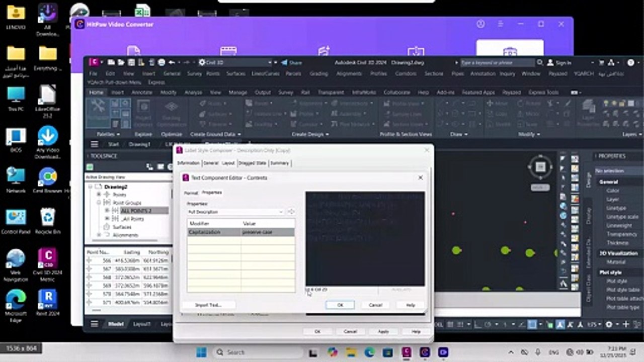The height and width of the screenshot is (362, 644).
Task: Open the Recycle Bin desktop icon
Action: [48, 222]
